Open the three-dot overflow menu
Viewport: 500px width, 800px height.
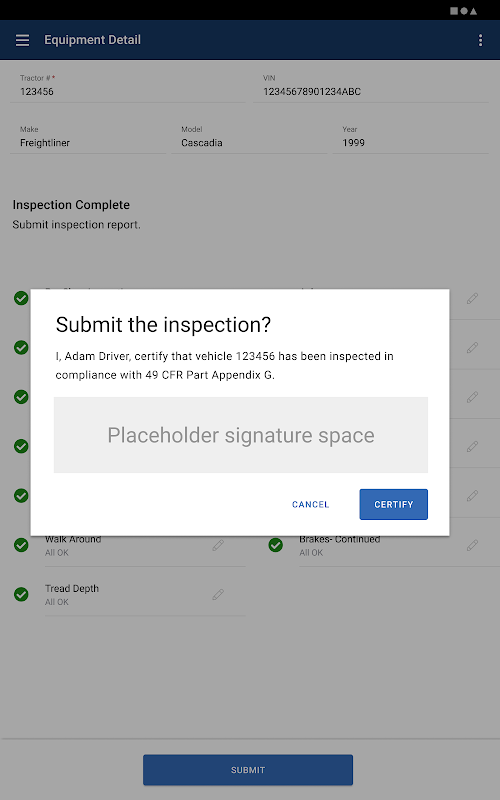[x=480, y=40]
